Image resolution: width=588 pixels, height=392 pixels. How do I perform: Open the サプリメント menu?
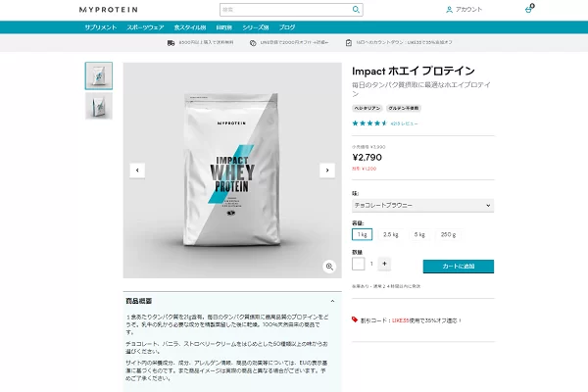pos(101,27)
